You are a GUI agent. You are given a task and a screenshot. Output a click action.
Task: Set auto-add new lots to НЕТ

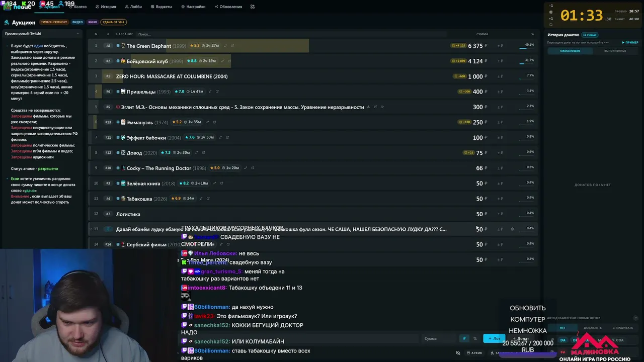[562, 328]
